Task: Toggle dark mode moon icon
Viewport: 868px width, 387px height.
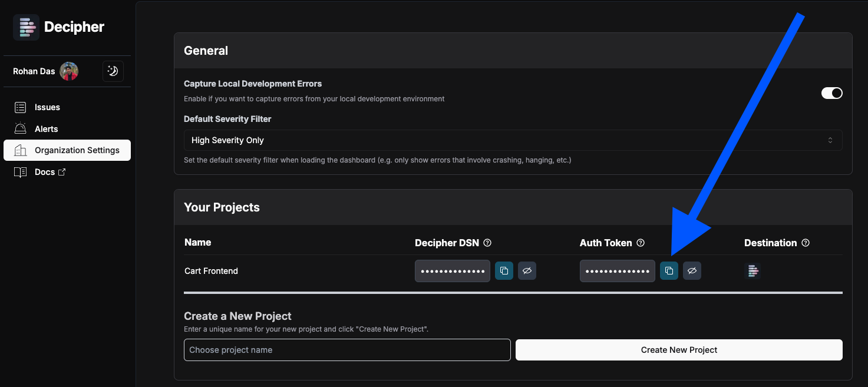Action: click(113, 71)
